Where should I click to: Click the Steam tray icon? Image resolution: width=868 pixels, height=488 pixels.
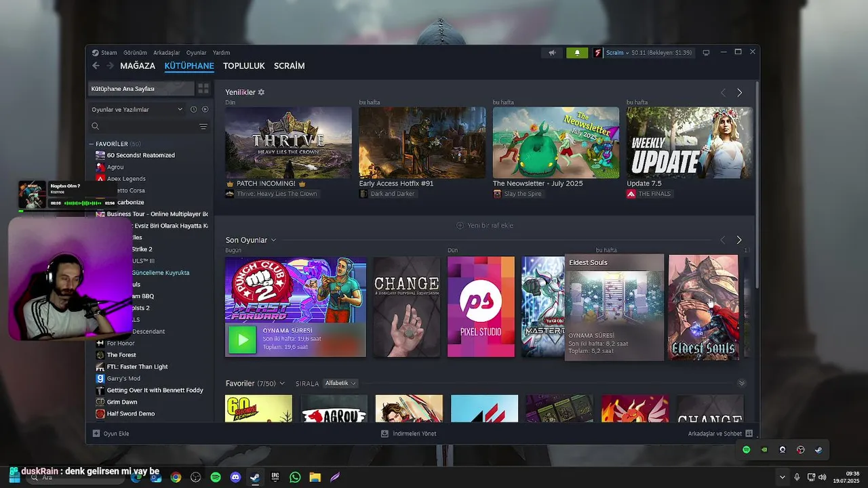(818, 449)
